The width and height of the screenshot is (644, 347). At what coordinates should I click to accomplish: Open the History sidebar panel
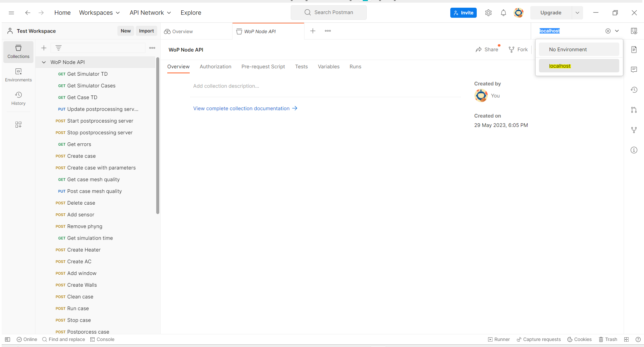click(18, 99)
